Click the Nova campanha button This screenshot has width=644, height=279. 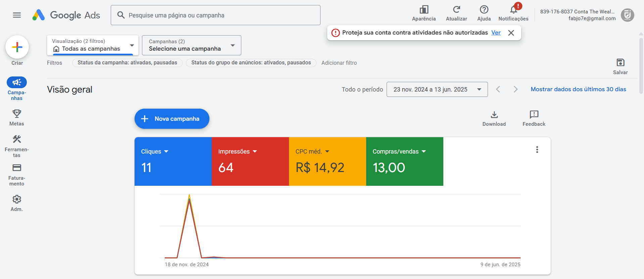[172, 119]
